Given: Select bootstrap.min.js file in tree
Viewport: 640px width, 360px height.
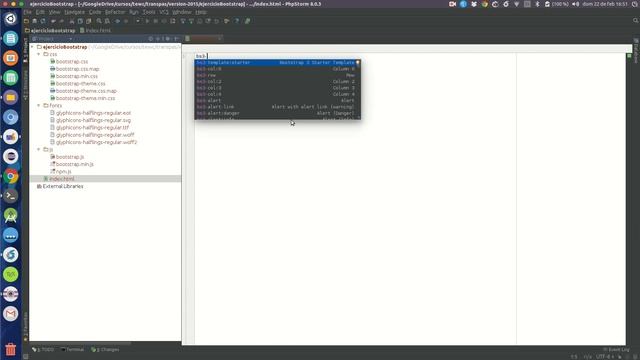Looking at the screenshot, I should pyautogui.click(x=71, y=164).
